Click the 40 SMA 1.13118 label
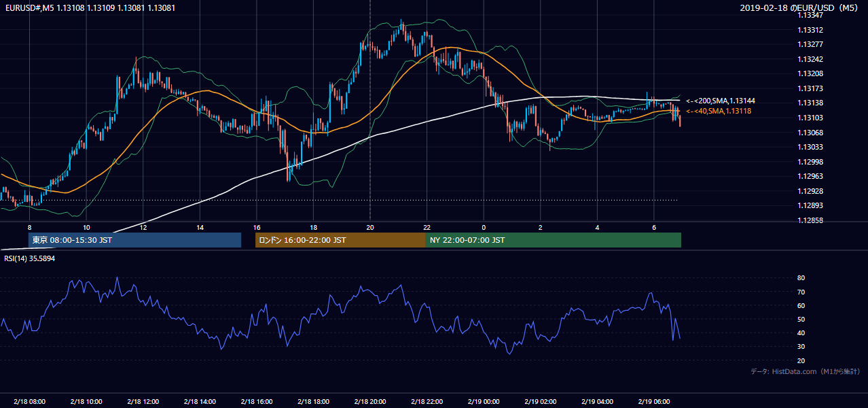The height and width of the screenshot is (408, 868). coord(719,111)
